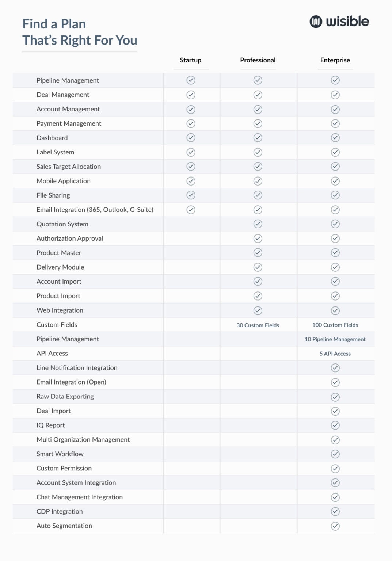The width and height of the screenshot is (392, 561).
Task: Click Enterprise checkmark for Label System
Action: (335, 152)
